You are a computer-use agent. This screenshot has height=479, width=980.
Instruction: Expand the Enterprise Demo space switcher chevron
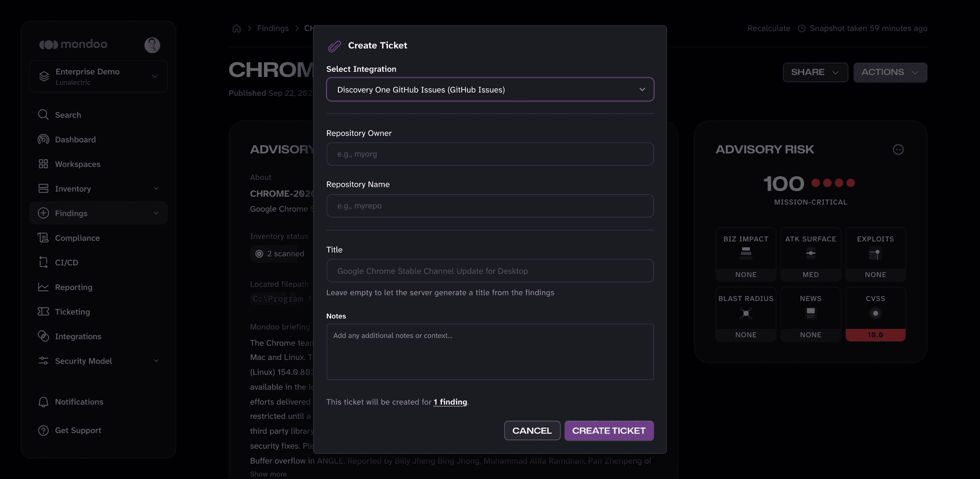155,76
